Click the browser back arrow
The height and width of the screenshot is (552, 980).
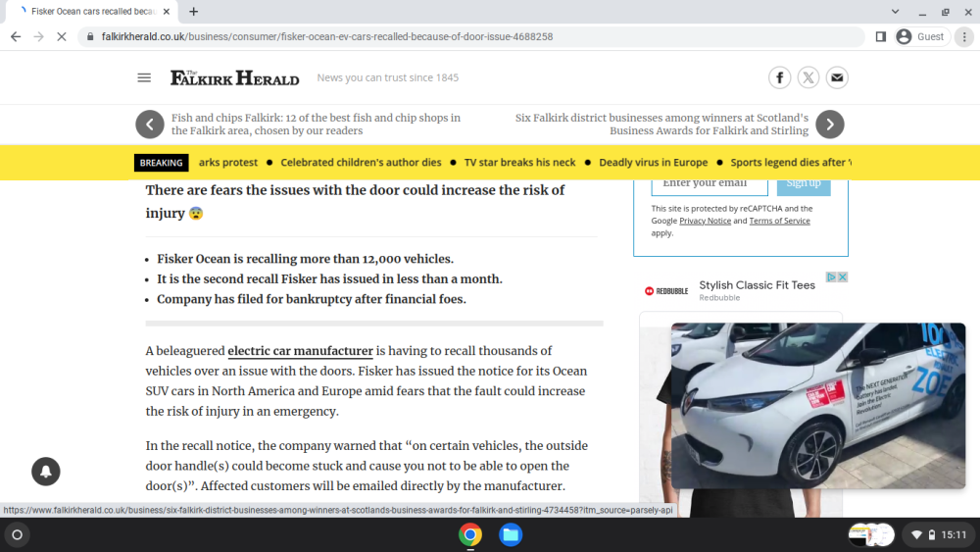(x=16, y=37)
